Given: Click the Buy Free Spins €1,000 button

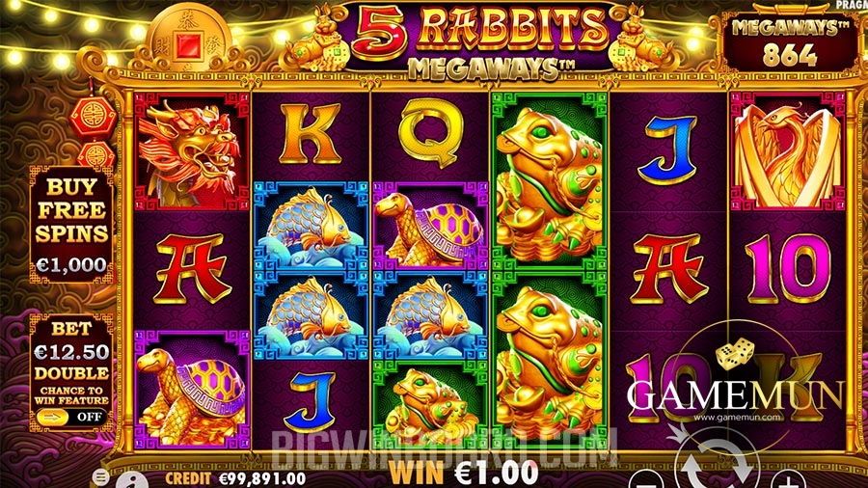Looking at the screenshot, I should pyautogui.click(x=71, y=225).
